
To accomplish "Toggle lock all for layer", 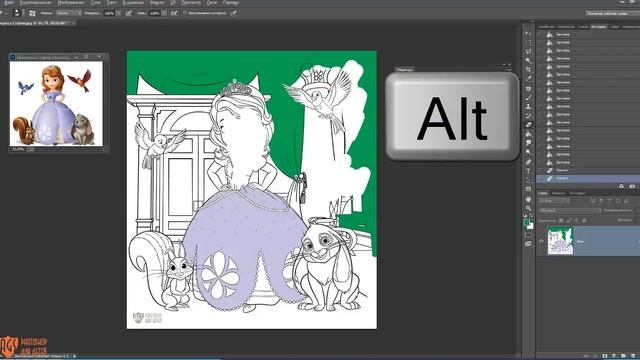I will point(584,220).
